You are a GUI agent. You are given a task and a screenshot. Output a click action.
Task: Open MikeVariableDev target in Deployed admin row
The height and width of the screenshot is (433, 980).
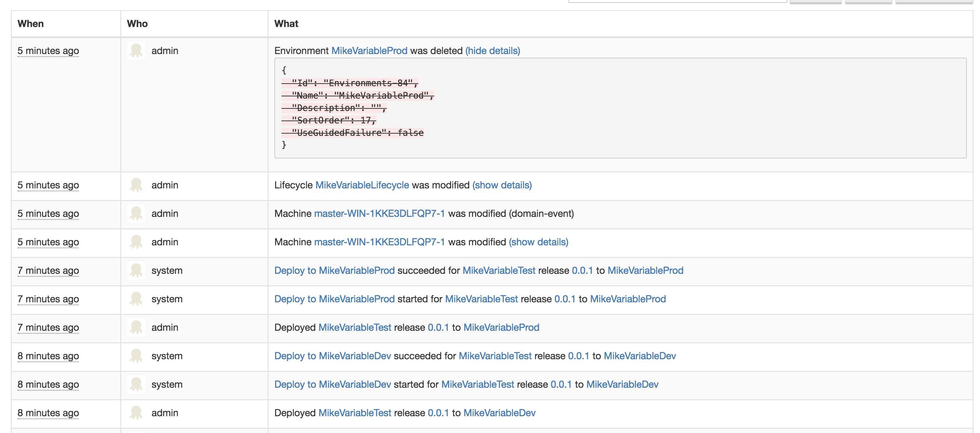point(499,413)
